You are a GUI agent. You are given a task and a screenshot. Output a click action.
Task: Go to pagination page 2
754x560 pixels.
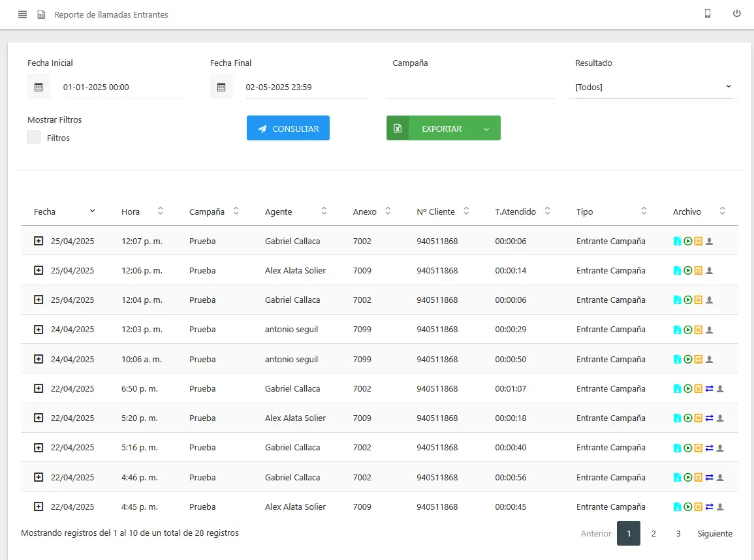tap(653, 533)
